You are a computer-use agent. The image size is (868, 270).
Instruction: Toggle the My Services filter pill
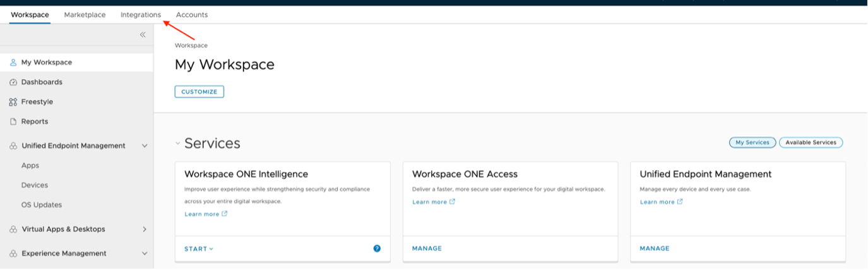pyautogui.click(x=752, y=142)
